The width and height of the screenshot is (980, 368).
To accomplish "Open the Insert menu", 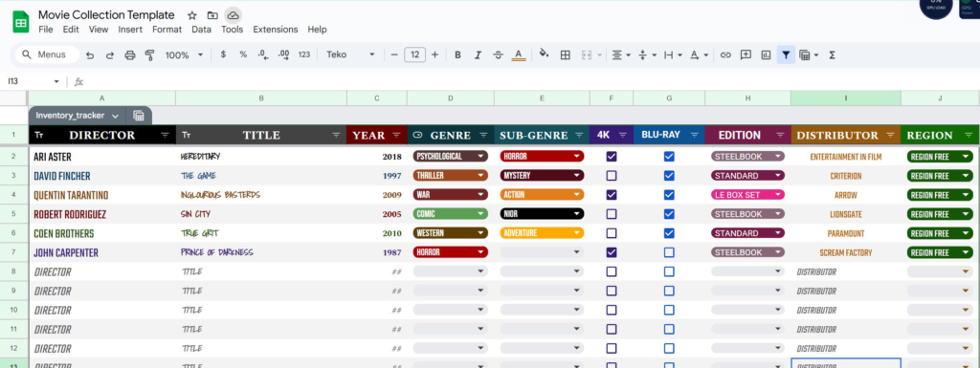I will (130, 30).
